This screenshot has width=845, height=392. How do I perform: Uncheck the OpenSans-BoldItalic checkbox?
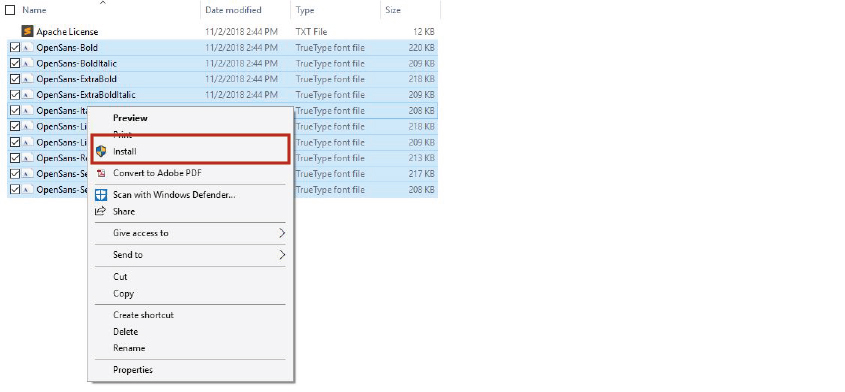(15, 63)
